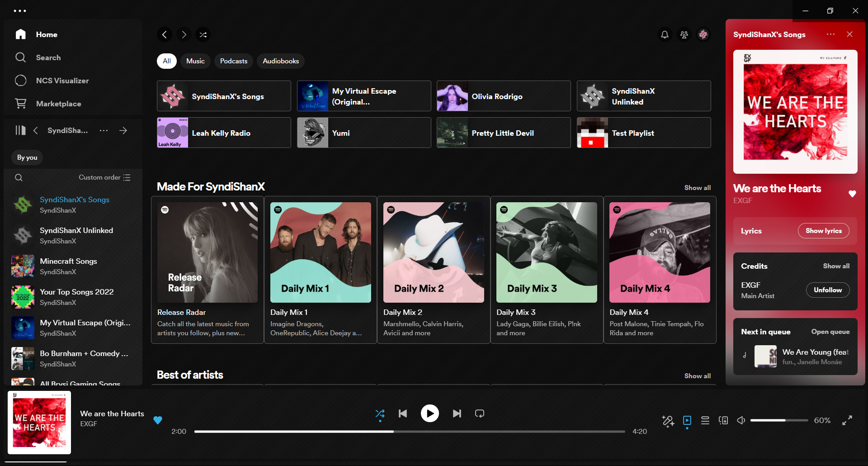The image size is (868, 466).
Task: Open Connect to a device icon
Action: point(723,420)
